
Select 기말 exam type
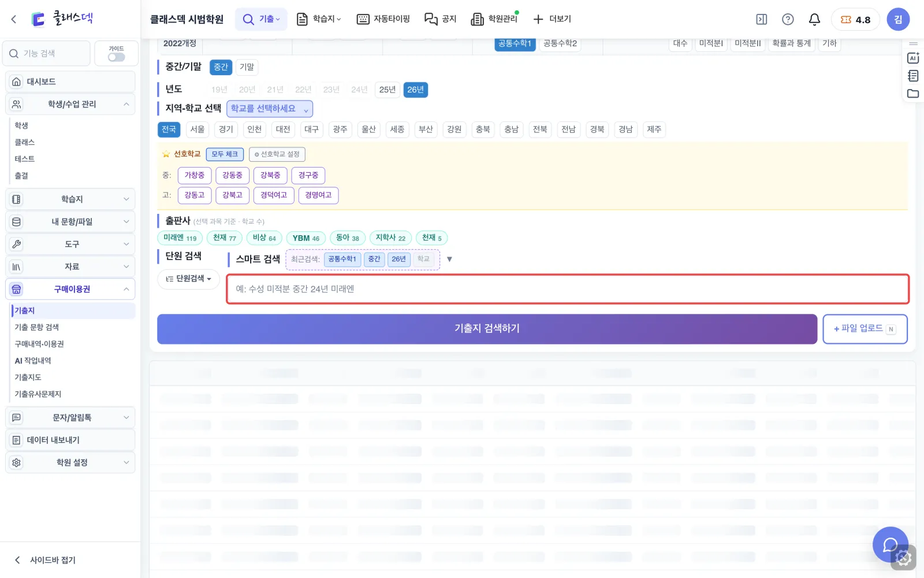247,67
